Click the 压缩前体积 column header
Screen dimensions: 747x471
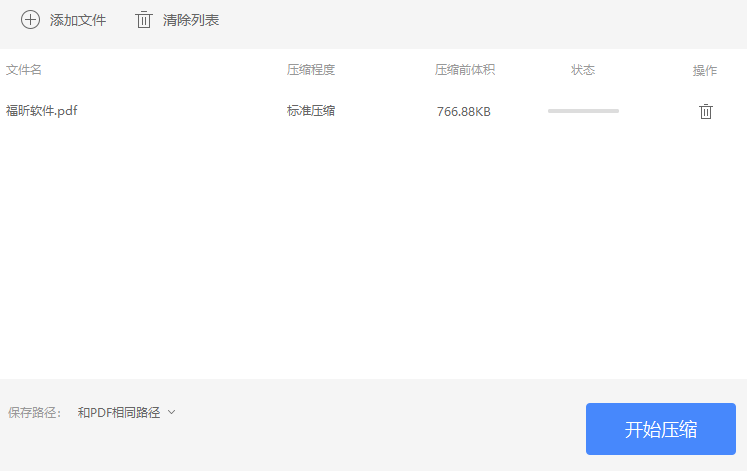[x=465, y=70]
